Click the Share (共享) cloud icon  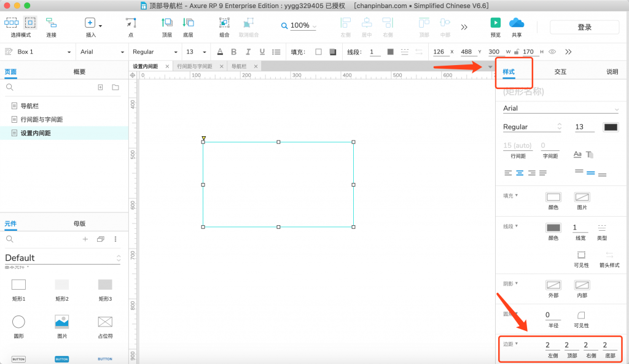[x=517, y=23]
